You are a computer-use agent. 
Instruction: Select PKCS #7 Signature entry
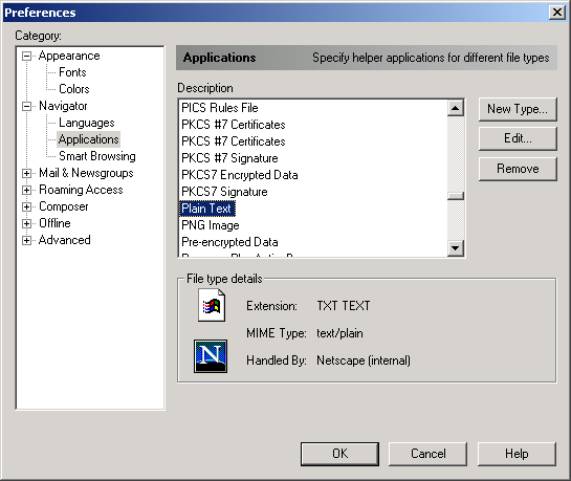(229, 158)
